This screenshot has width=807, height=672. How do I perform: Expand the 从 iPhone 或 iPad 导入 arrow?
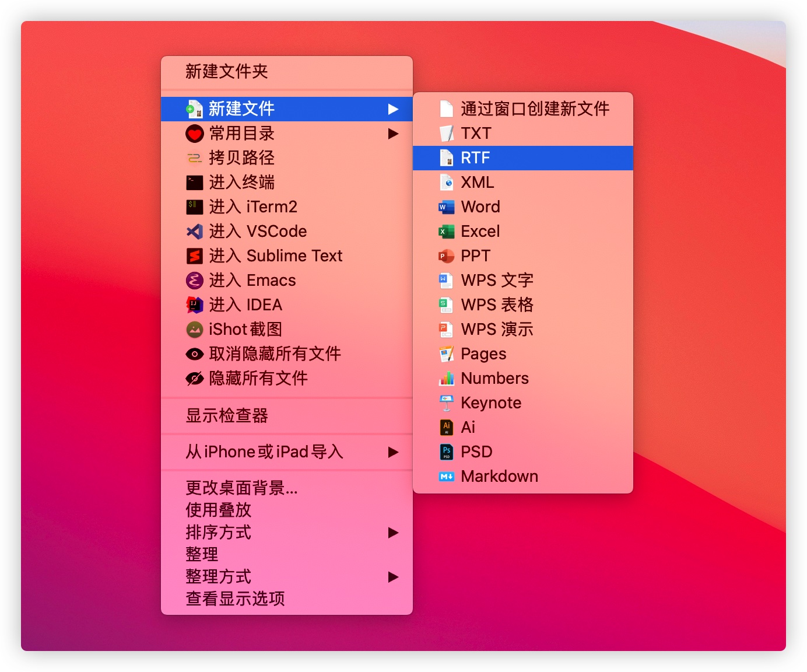(x=394, y=452)
